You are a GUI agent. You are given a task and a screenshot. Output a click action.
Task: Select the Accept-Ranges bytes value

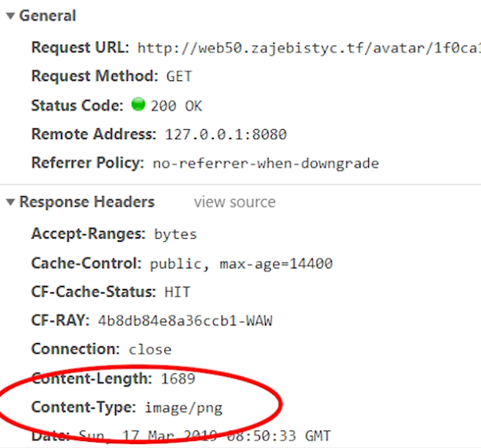pyautogui.click(x=175, y=234)
